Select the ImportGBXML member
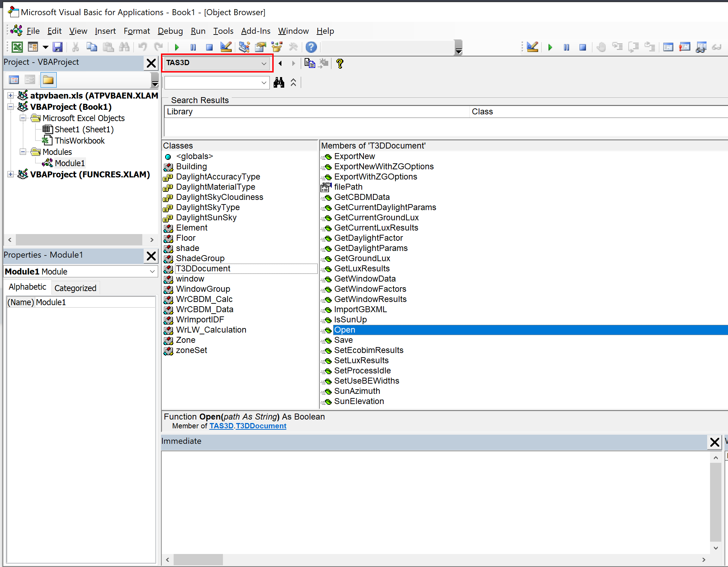Screen dimensions: 728x567 point(360,309)
